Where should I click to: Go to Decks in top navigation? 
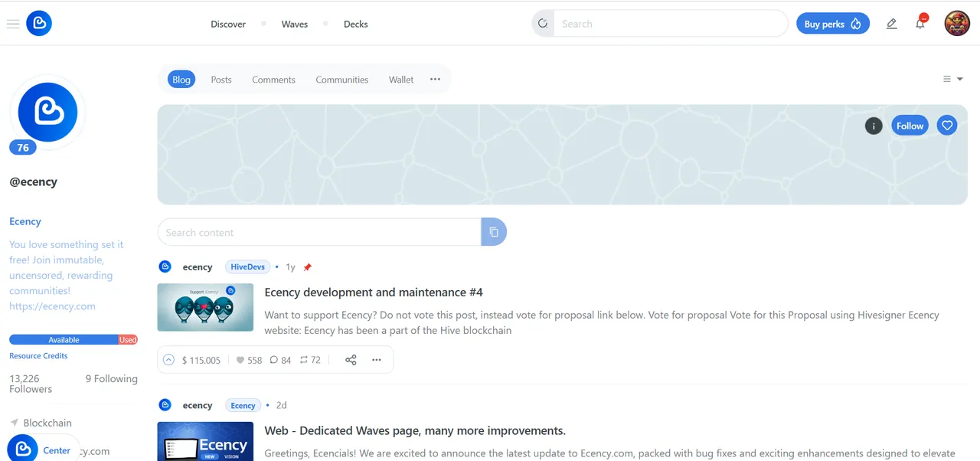pyautogui.click(x=356, y=24)
